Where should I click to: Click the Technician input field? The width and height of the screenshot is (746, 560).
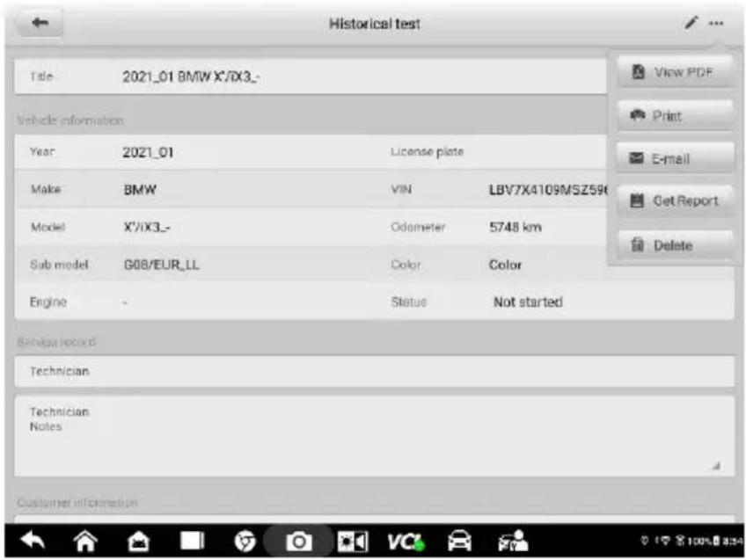point(375,371)
